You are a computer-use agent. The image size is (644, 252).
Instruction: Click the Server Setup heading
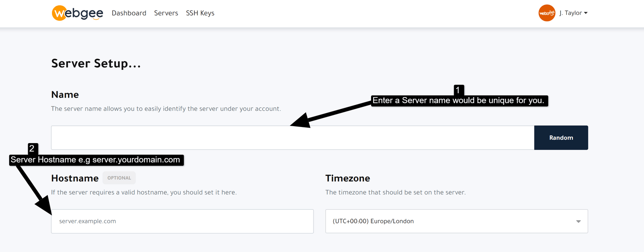(96, 63)
